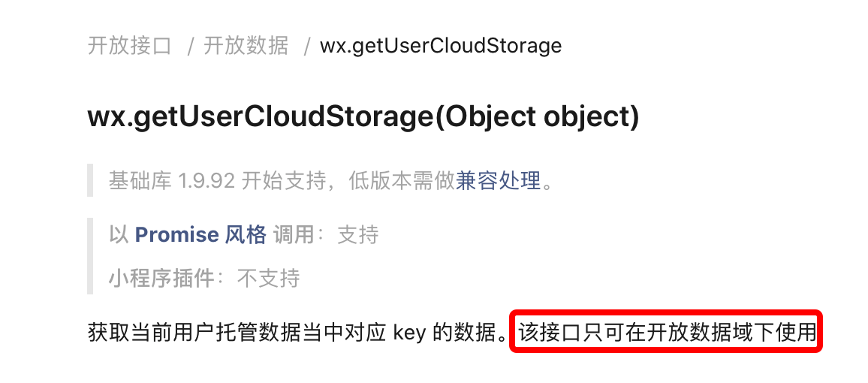The image size is (868, 383).
Task: Click the word key in the description
Action: [410, 332]
